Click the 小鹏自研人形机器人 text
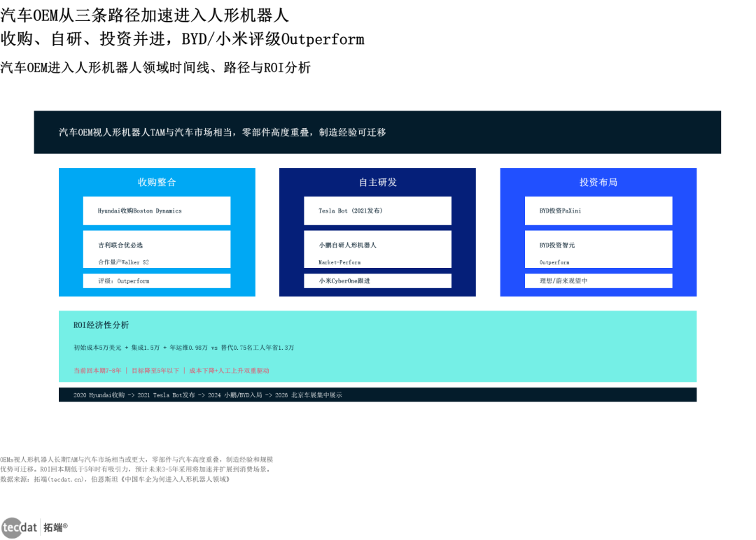Screen dimensions: 756x540 click(x=347, y=246)
